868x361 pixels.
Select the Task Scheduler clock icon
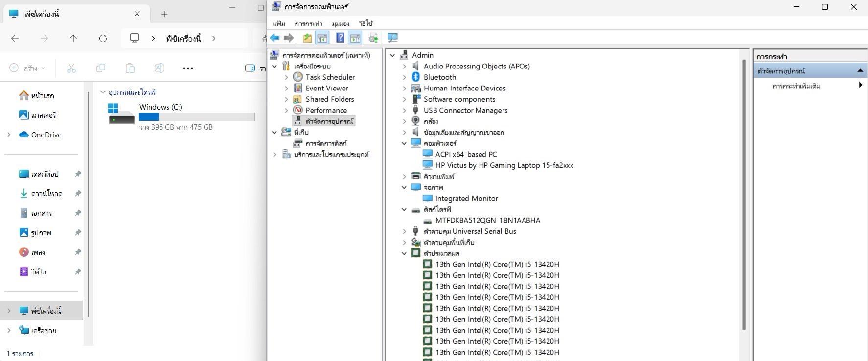point(297,77)
